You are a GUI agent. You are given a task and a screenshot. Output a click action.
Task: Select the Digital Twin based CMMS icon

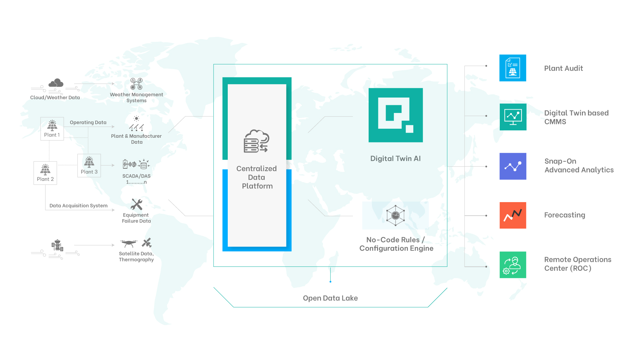point(513,117)
